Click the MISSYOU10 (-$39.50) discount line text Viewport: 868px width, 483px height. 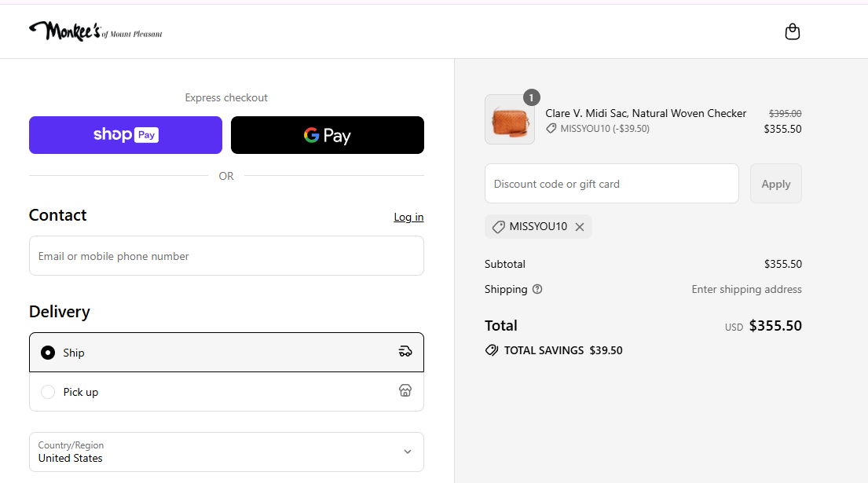tap(605, 128)
